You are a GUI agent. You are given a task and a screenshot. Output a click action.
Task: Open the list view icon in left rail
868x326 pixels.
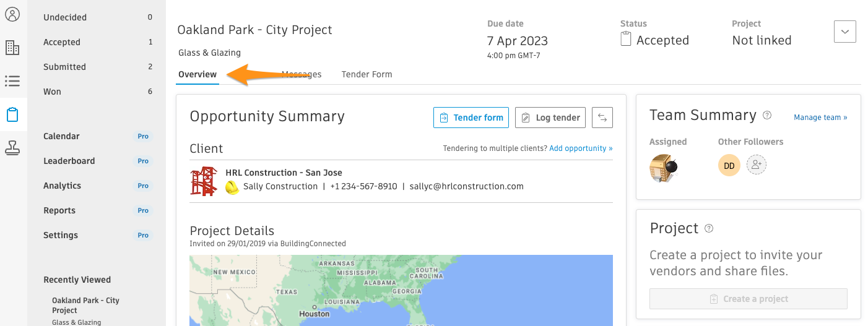pos(12,81)
